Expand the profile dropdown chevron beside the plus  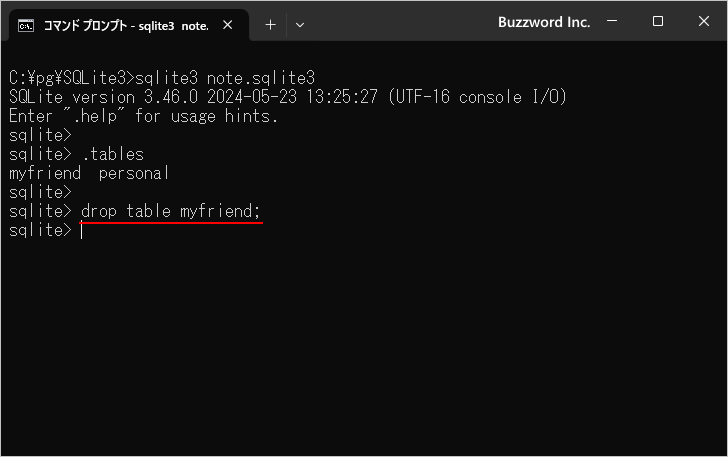(x=300, y=24)
